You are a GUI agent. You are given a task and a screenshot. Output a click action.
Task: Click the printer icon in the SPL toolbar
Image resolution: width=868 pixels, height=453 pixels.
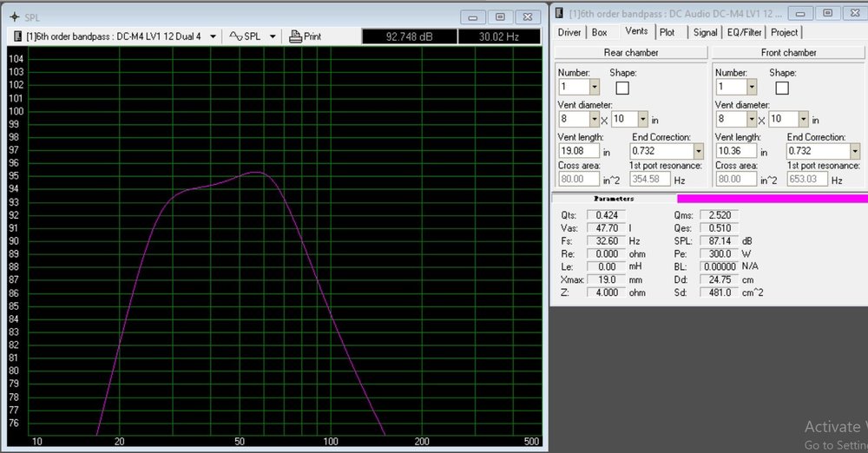tap(295, 36)
